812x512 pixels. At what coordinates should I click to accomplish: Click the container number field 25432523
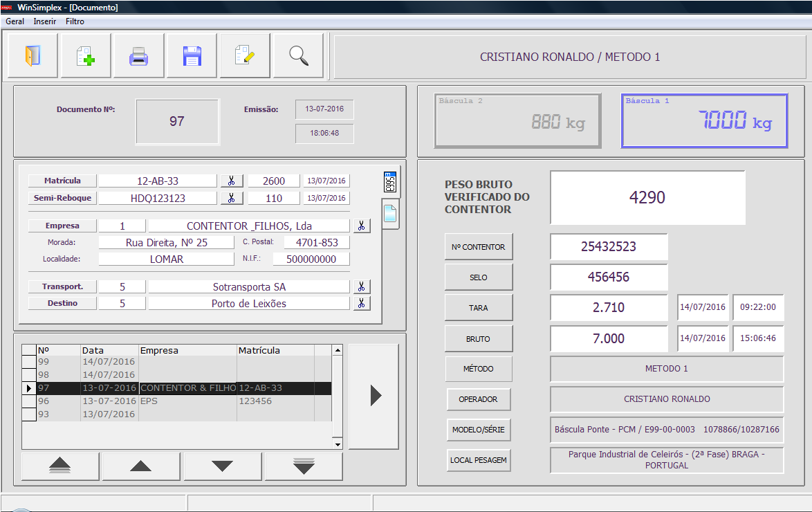609,247
